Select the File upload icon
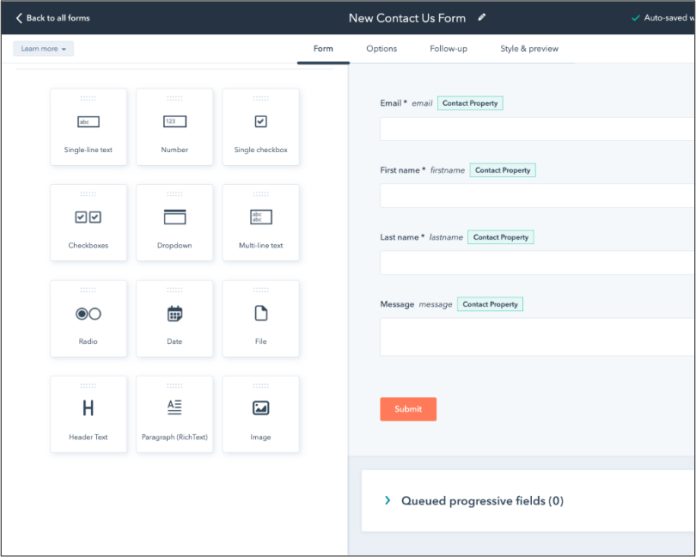The image size is (696, 557). [260, 313]
